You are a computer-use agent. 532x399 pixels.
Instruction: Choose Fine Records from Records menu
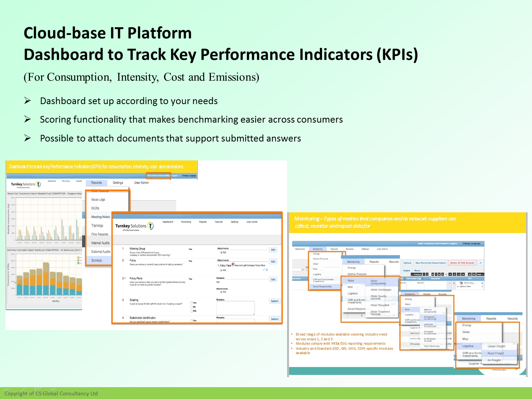(x=100, y=234)
